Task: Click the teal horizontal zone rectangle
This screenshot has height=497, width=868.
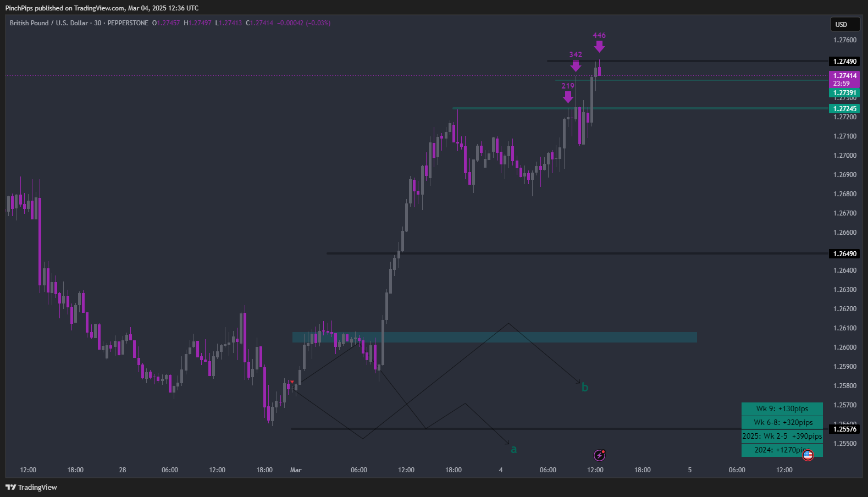Action: 495,337
